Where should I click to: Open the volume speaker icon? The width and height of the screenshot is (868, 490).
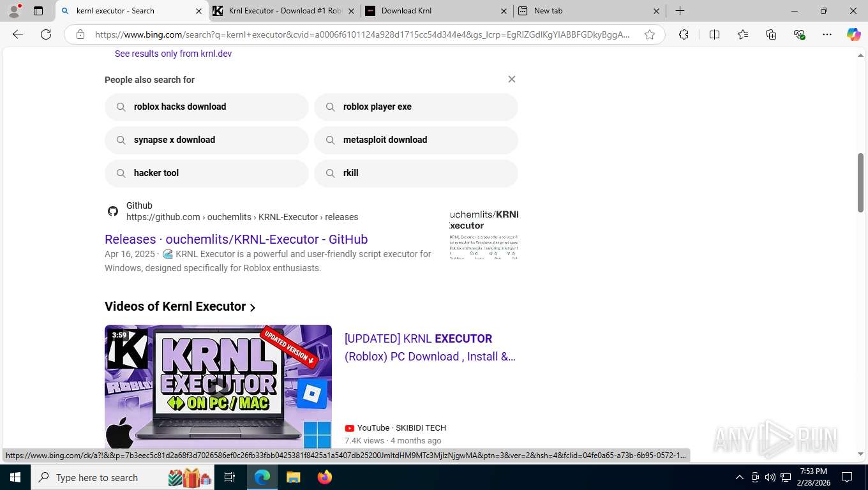click(770, 477)
